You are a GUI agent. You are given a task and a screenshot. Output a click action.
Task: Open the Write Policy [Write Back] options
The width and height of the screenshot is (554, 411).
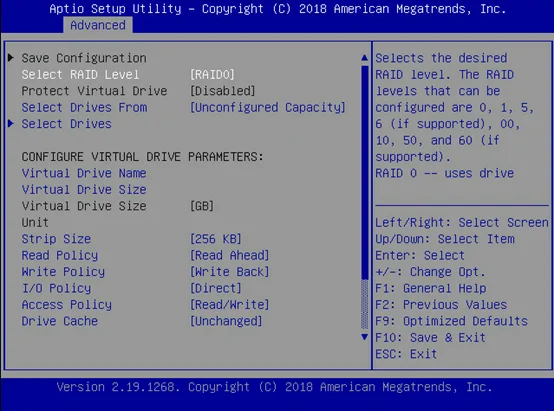(230, 272)
